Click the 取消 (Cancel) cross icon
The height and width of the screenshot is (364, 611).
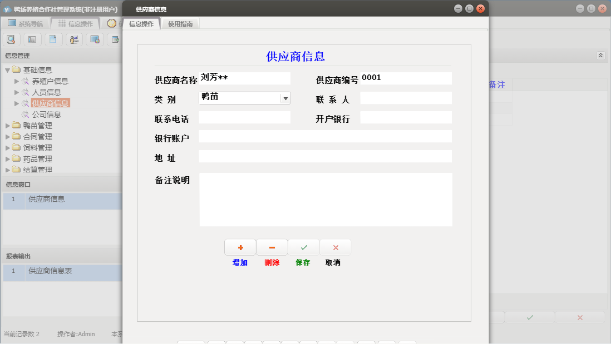point(335,247)
